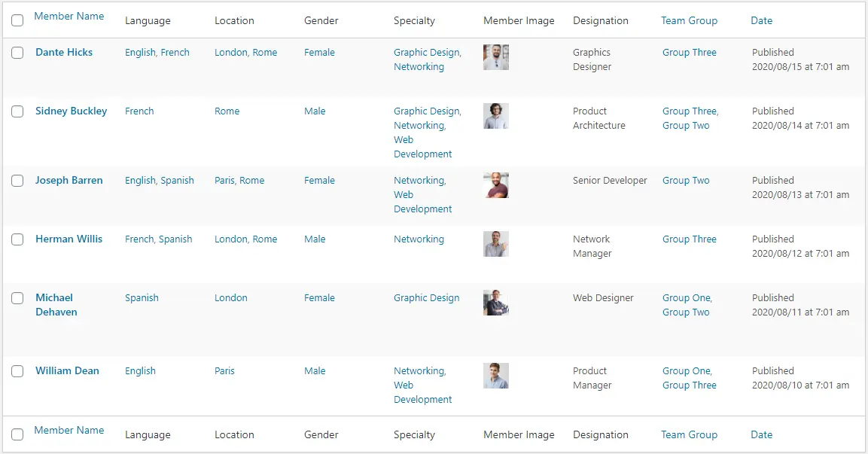Sort by Date column in top header
The width and height of the screenshot is (868, 454).
(761, 20)
